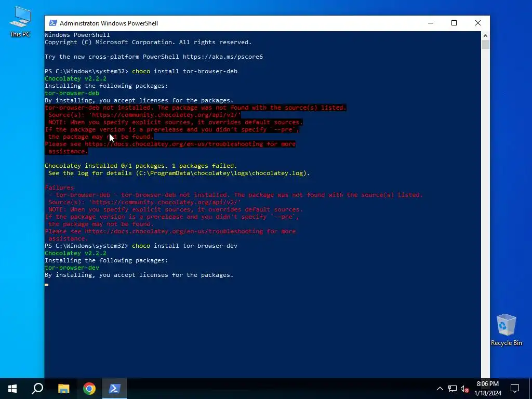The height and width of the screenshot is (399, 532).
Task: Launch File Explorer from taskbar
Action: [63, 389]
